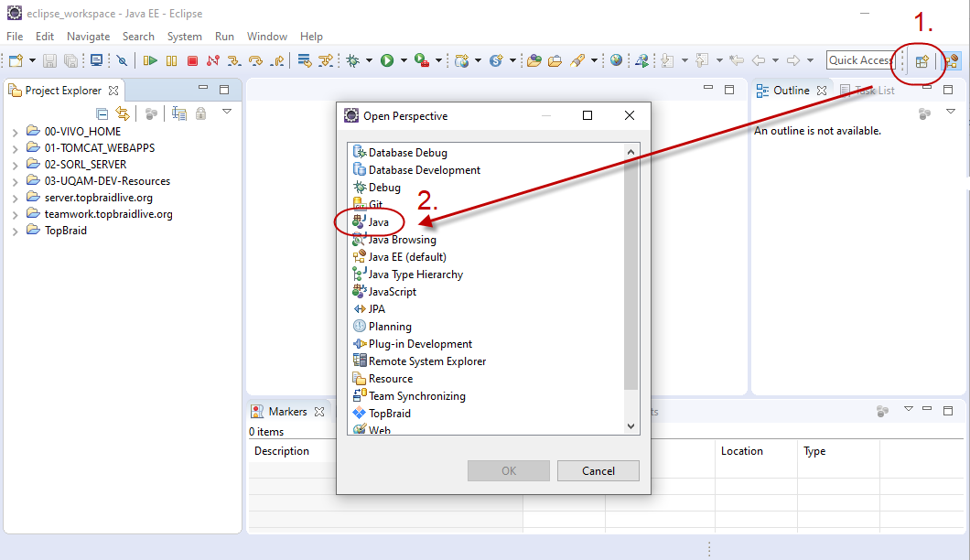Screen dimensions: 970x560
Task: Click the Run External Tools icon
Action: [x=422, y=60]
